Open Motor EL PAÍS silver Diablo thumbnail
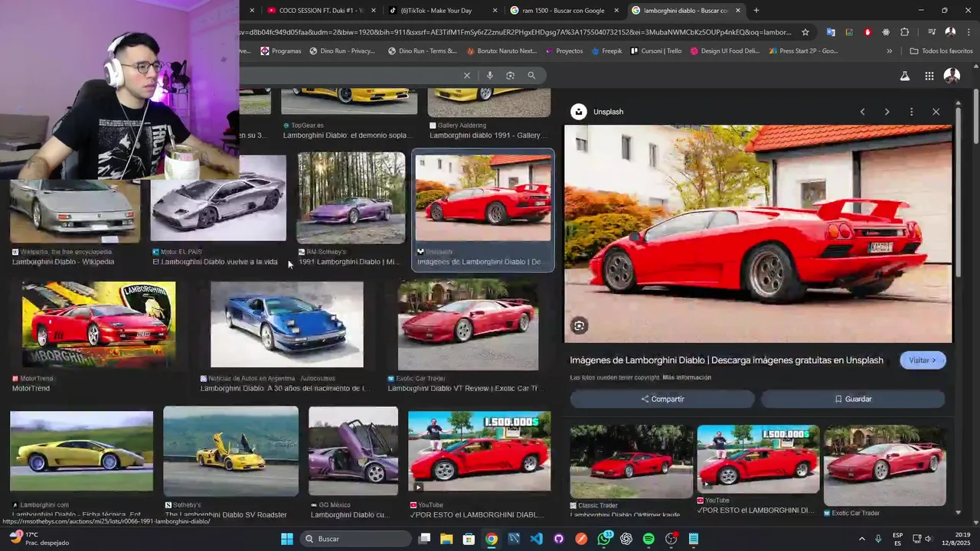The width and height of the screenshot is (980, 551). tap(218, 198)
